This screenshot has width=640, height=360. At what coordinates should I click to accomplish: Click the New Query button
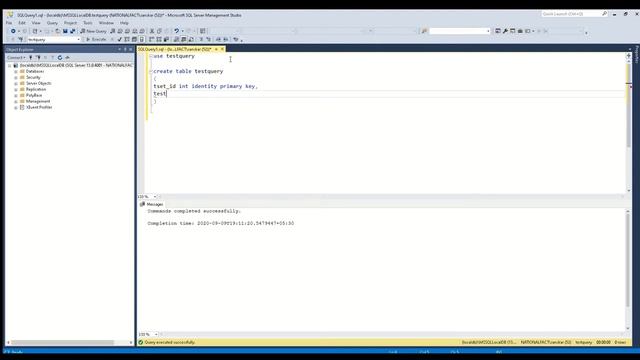click(x=93, y=31)
